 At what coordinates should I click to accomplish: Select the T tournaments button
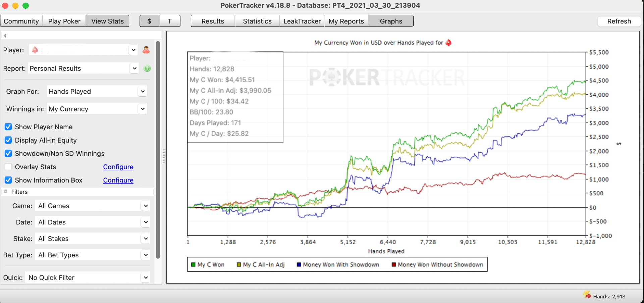(x=170, y=21)
